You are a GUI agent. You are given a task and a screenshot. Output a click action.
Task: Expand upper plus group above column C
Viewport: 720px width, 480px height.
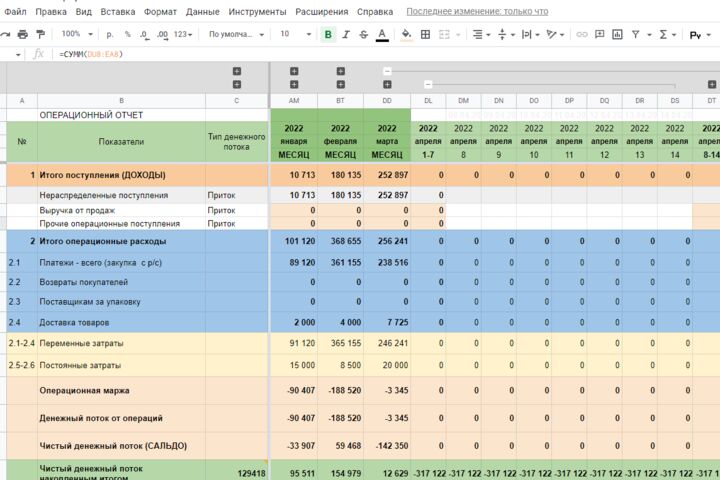click(237, 71)
